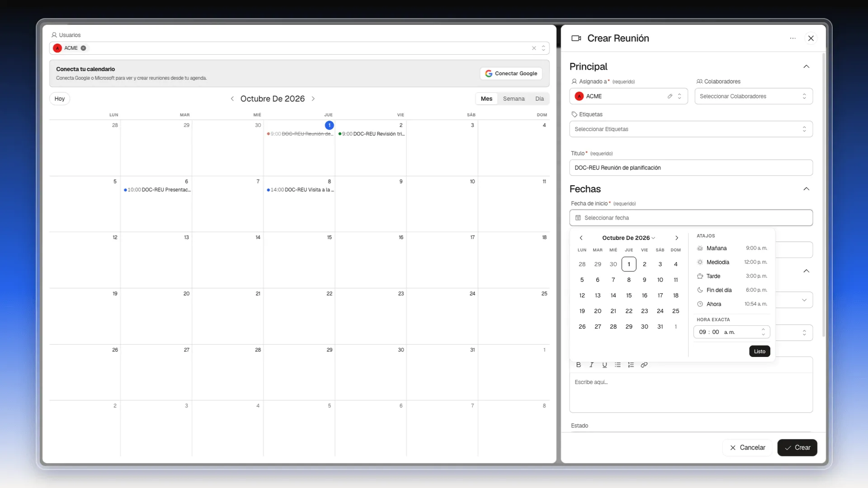Click the Bold formatting icon

pyautogui.click(x=578, y=365)
